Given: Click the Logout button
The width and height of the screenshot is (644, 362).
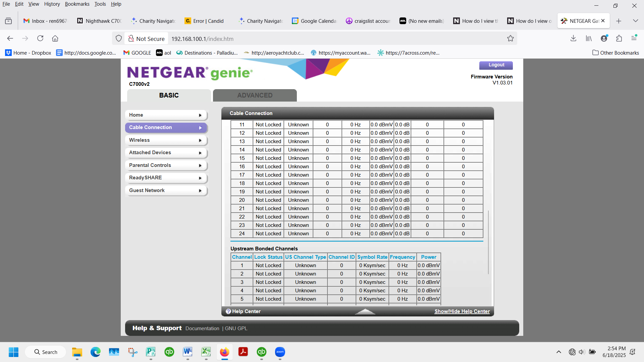Looking at the screenshot, I should [496, 65].
